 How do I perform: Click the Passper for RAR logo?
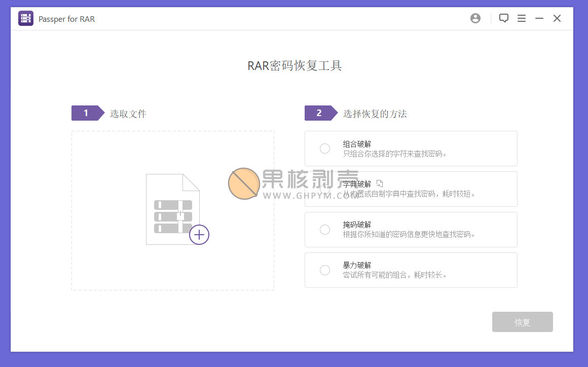tap(26, 18)
